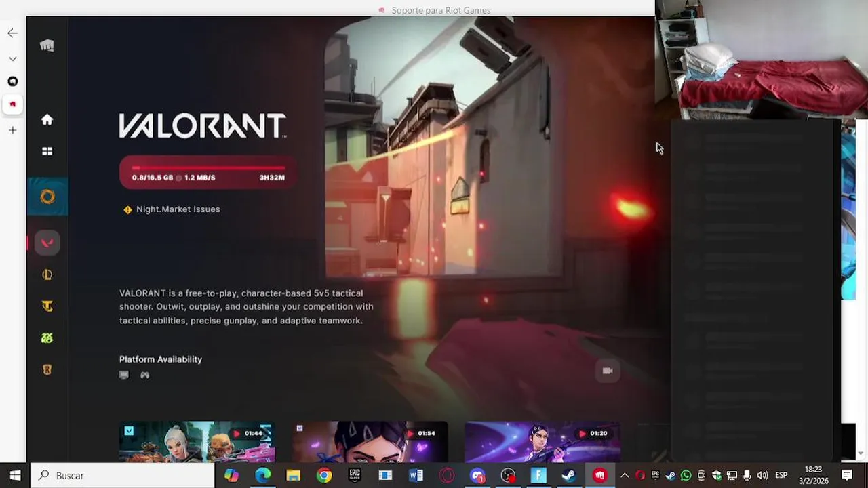This screenshot has height=488, width=868.
Task: Click the VALORANT download progress bar
Action: 208,167
